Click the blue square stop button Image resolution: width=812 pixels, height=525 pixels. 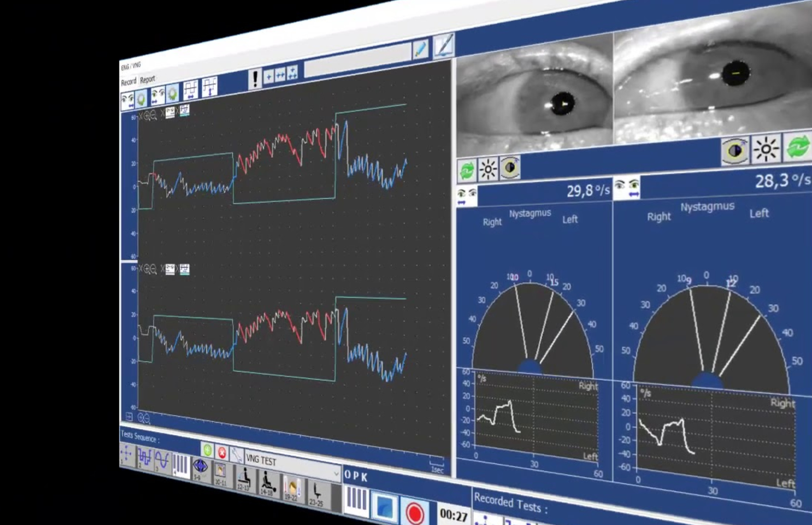pyautogui.click(x=384, y=506)
